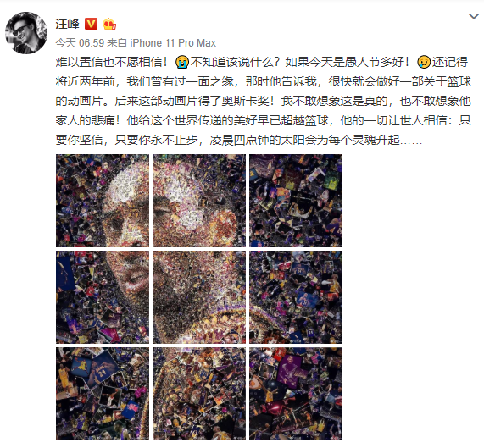Open the center mosaic face tile
This screenshot has height=448, width=484.
click(199, 297)
